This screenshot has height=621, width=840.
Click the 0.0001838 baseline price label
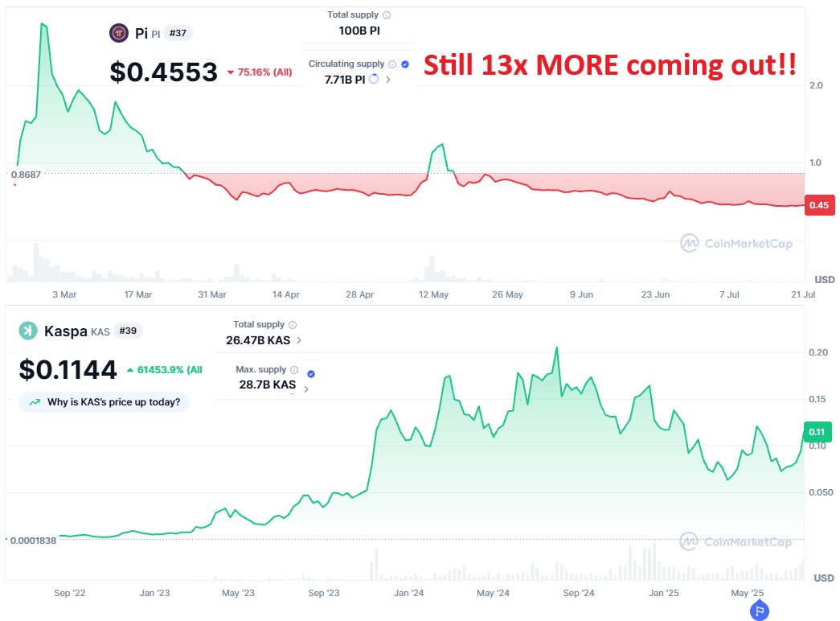33,541
